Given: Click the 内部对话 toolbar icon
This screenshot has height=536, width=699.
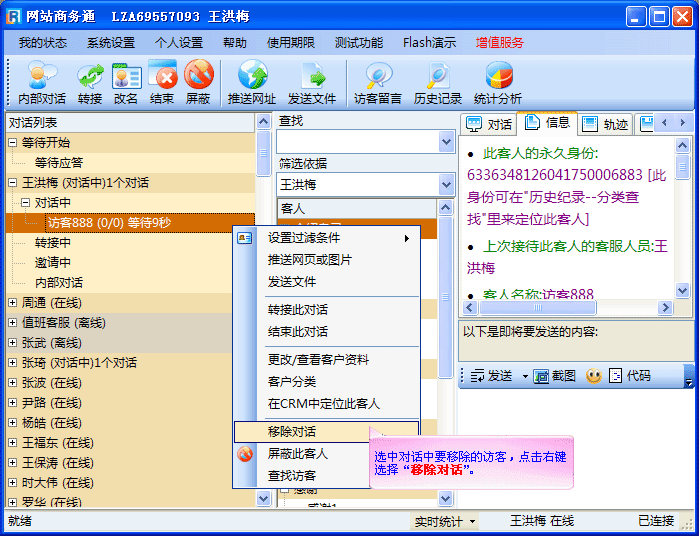Looking at the screenshot, I should pos(42,82).
